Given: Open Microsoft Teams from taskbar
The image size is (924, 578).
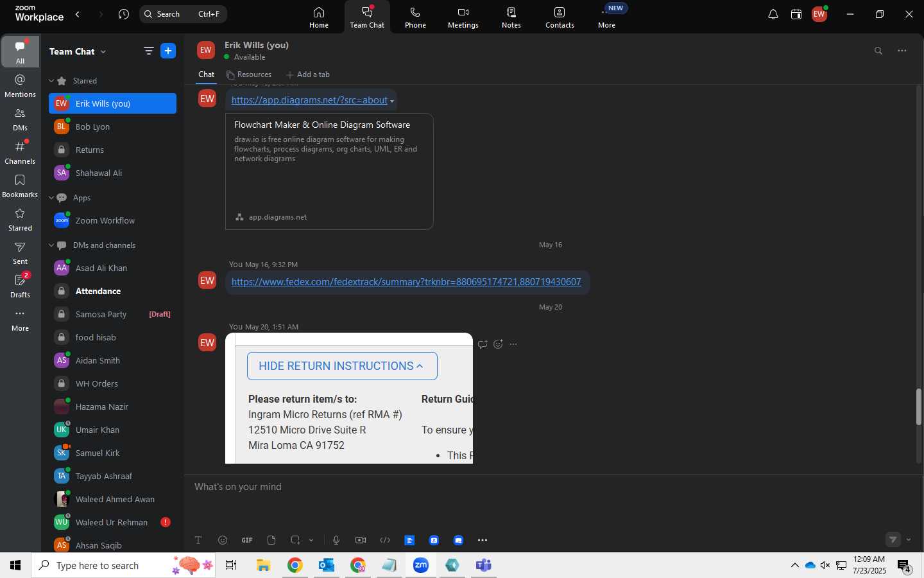Looking at the screenshot, I should click(x=483, y=566).
